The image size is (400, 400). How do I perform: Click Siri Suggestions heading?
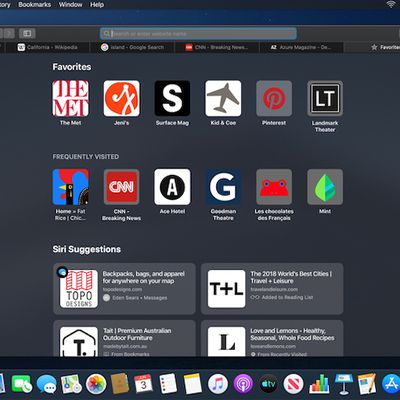[x=87, y=249]
